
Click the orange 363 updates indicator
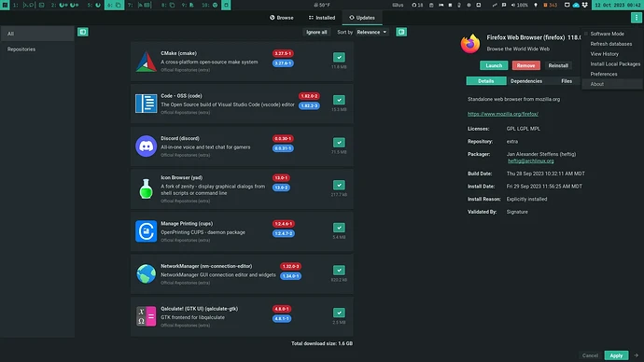551,5
